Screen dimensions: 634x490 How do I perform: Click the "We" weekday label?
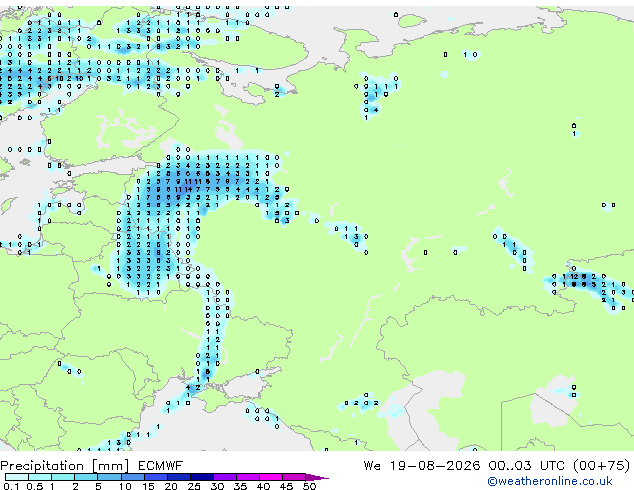point(372,466)
